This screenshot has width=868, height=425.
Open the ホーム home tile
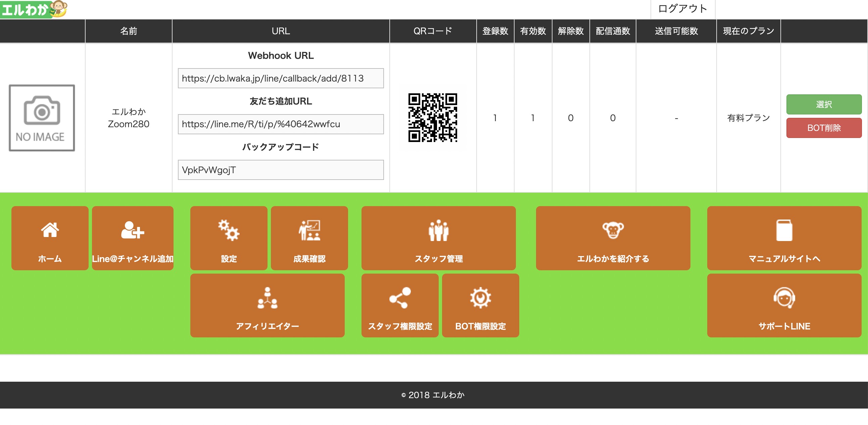pyautogui.click(x=50, y=238)
